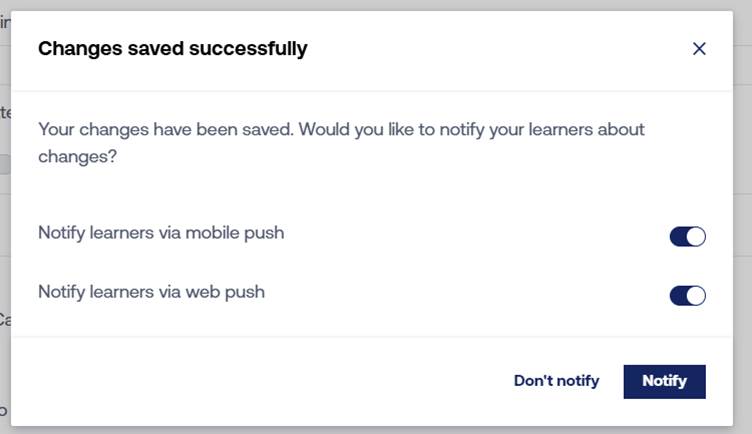
Task: Click the white knob of the mobile push switch
Action: tap(696, 236)
